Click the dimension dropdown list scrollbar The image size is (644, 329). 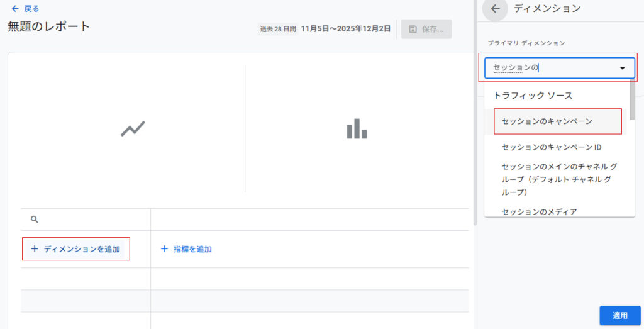pos(632,101)
